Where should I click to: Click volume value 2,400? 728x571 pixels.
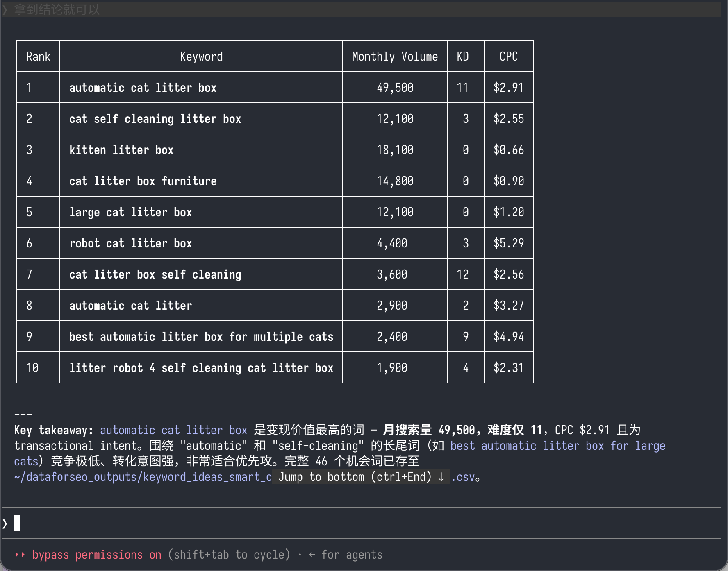coord(392,337)
